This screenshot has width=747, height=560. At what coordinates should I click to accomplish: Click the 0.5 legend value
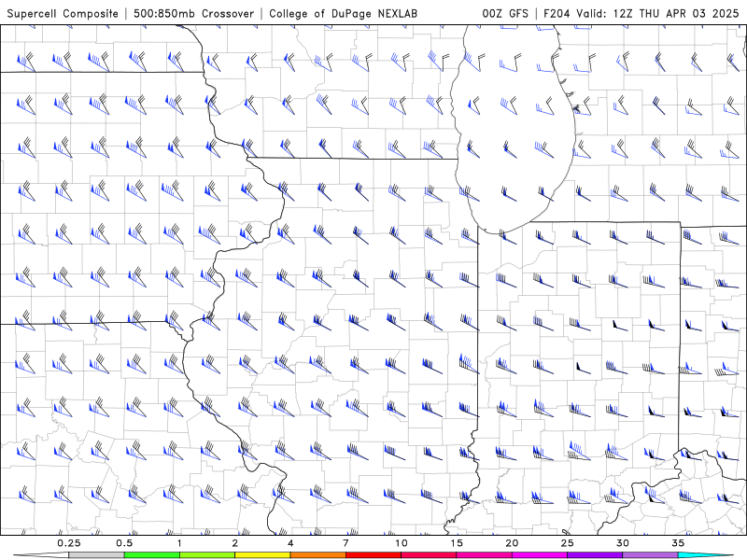pos(124,543)
